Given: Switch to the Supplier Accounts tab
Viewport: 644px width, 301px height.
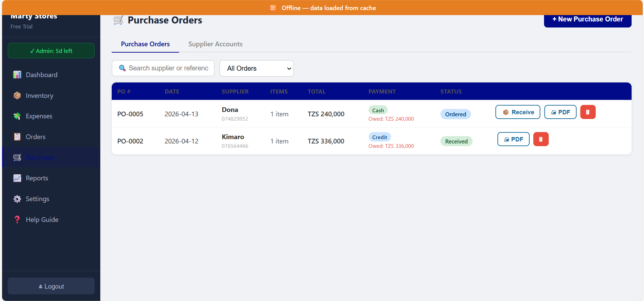Looking at the screenshot, I should click(215, 44).
